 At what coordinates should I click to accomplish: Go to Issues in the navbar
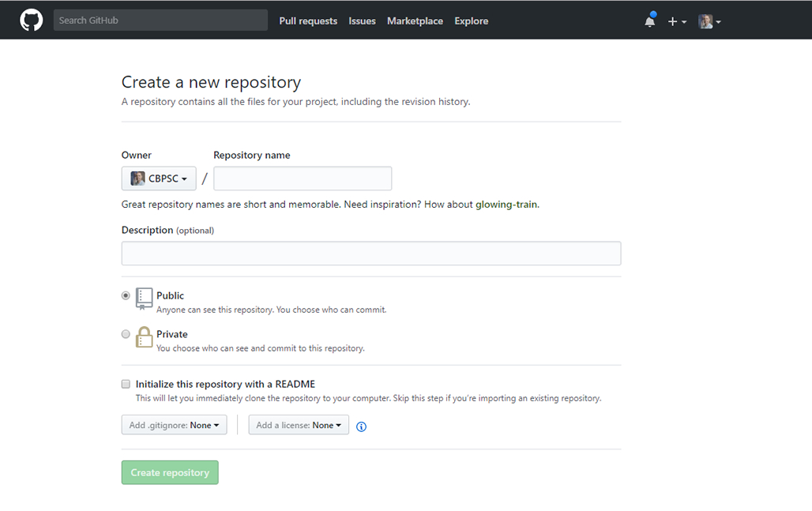pos(362,21)
